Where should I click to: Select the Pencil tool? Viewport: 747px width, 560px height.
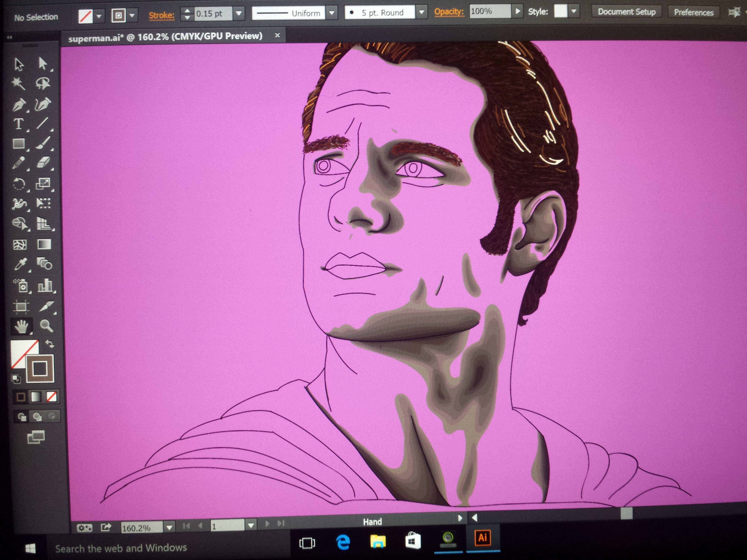click(19, 163)
